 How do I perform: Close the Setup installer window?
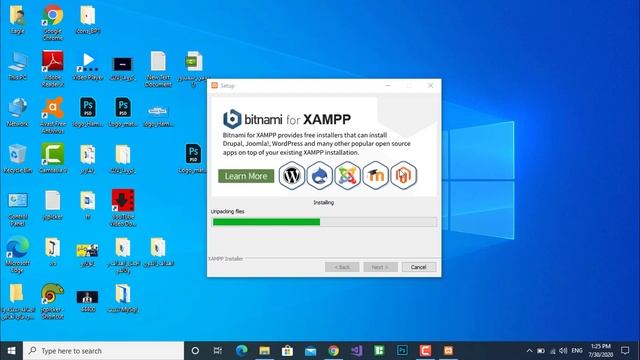(x=431, y=85)
